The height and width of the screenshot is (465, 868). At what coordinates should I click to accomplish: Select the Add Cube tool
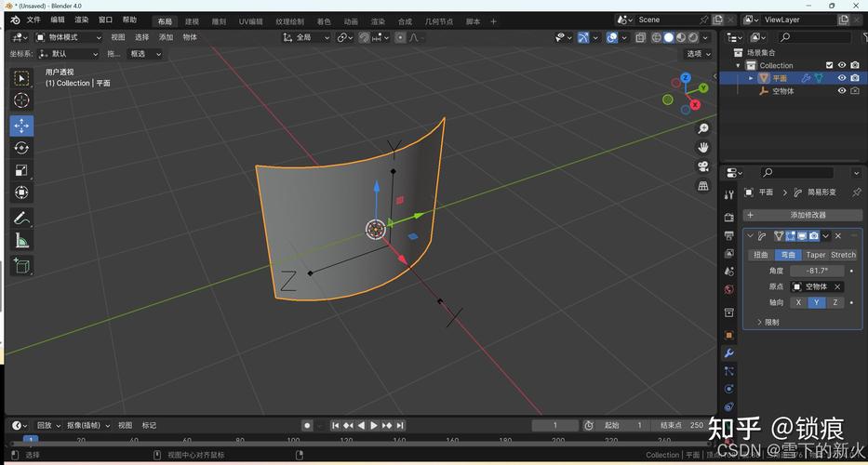[21, 266]
